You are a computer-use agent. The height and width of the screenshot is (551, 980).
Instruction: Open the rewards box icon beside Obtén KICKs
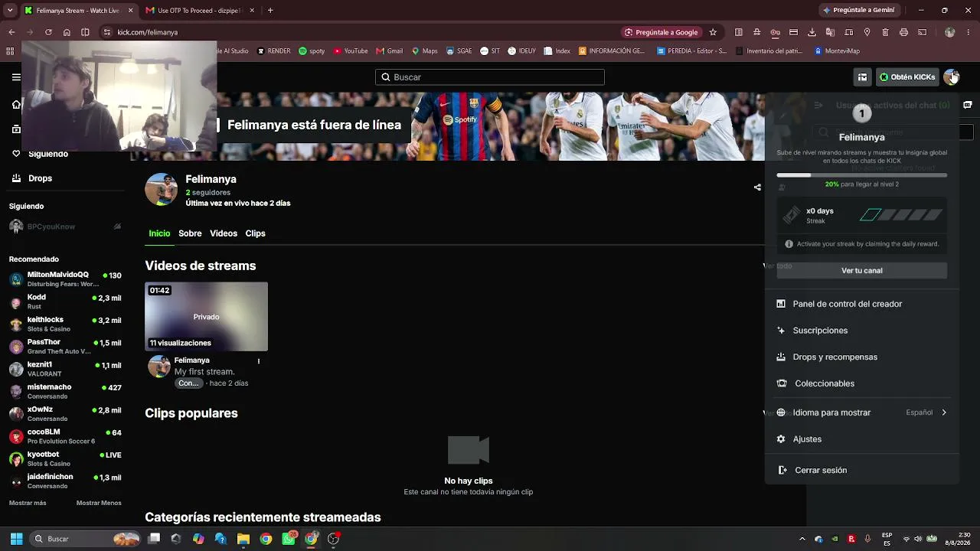click(x=862, y=77)
